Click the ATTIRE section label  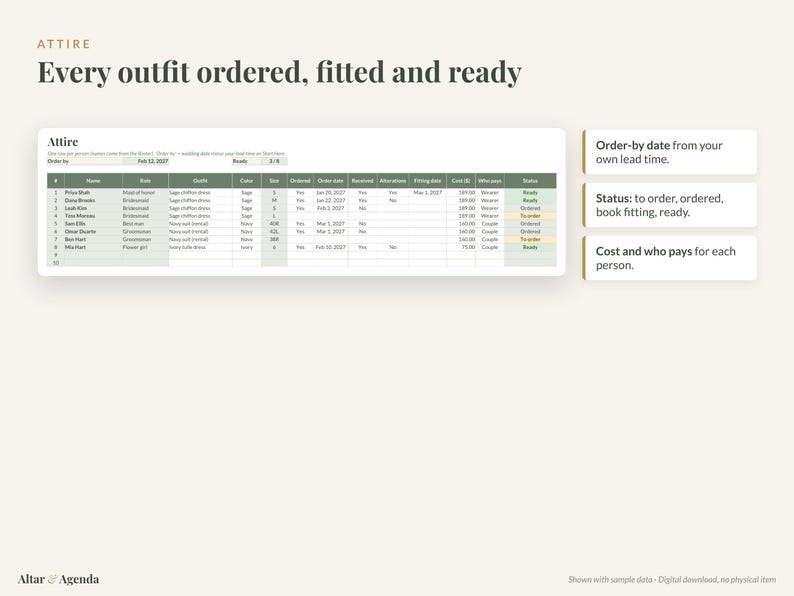click(x=64, y=44)
